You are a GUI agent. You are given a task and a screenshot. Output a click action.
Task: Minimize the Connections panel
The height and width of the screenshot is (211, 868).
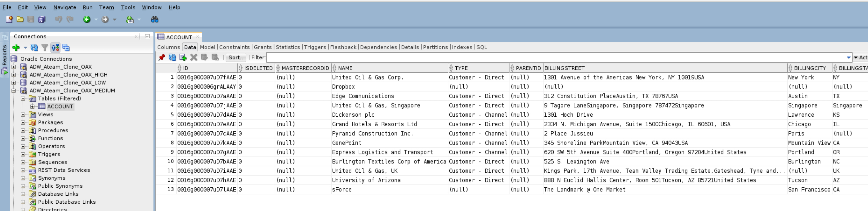pos(147,36)
